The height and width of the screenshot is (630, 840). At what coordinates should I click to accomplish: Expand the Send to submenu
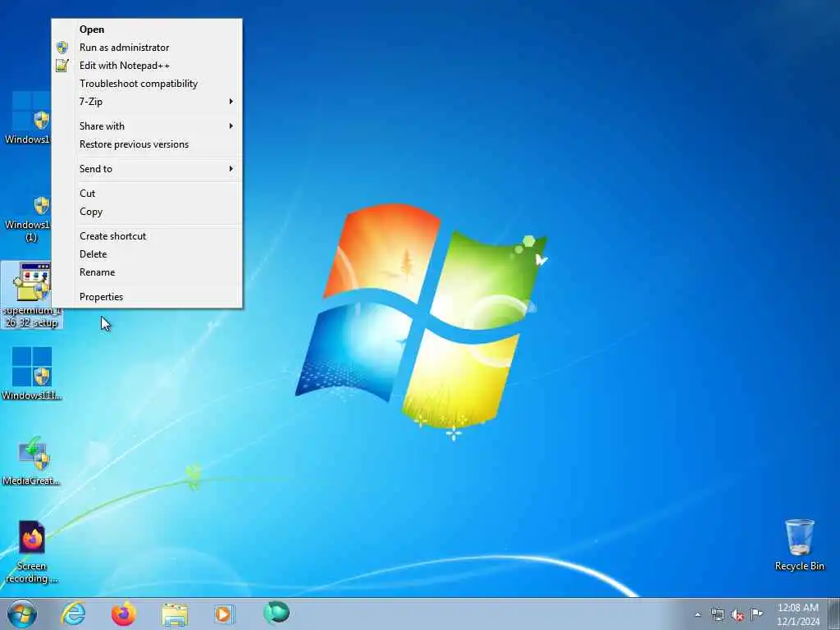[147, 169]
